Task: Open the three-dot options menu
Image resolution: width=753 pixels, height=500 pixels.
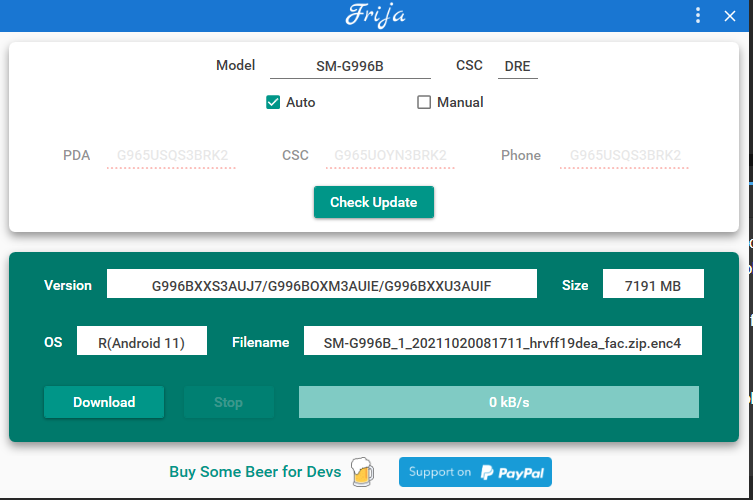Action: [x=698, y=15]
